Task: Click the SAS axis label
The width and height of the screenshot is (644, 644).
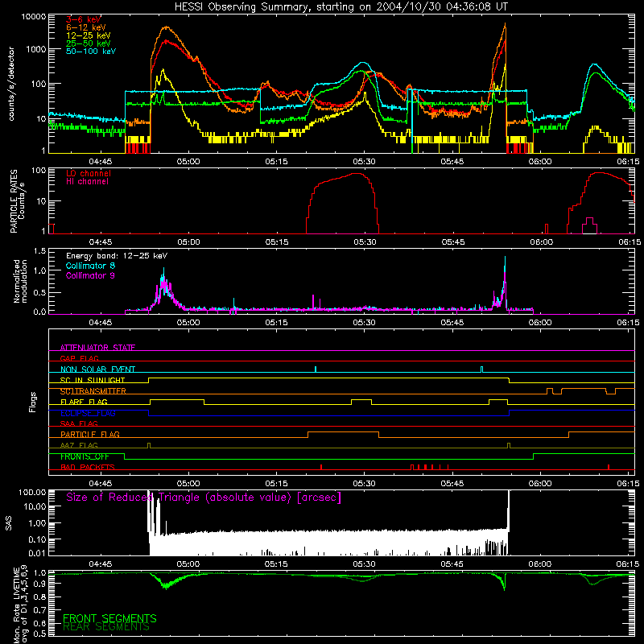Action: click(8, 523)
